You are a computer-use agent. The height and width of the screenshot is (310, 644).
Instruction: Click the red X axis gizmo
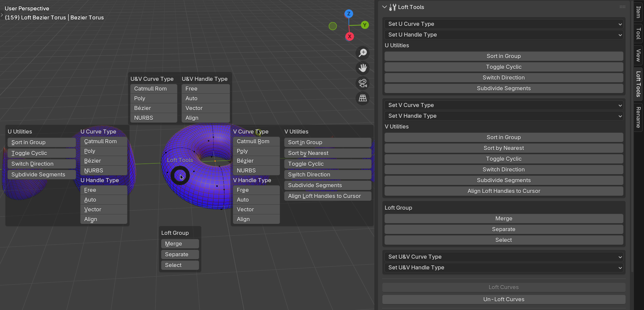point(350,37)
